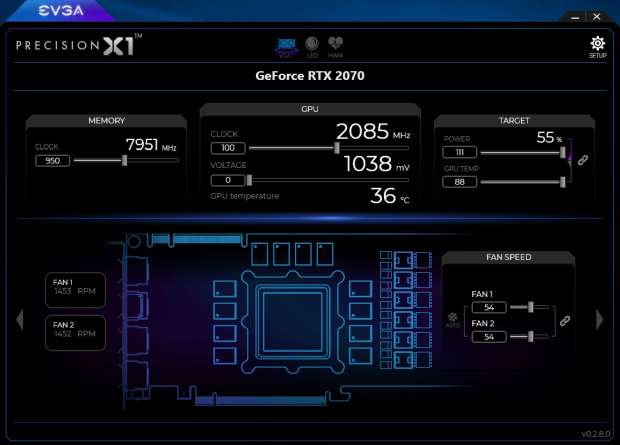Image resolution: width=620 pixels, height=445 pixels.
Task: Click the v0.2.8.0 version label
Action: click(595, 434)
